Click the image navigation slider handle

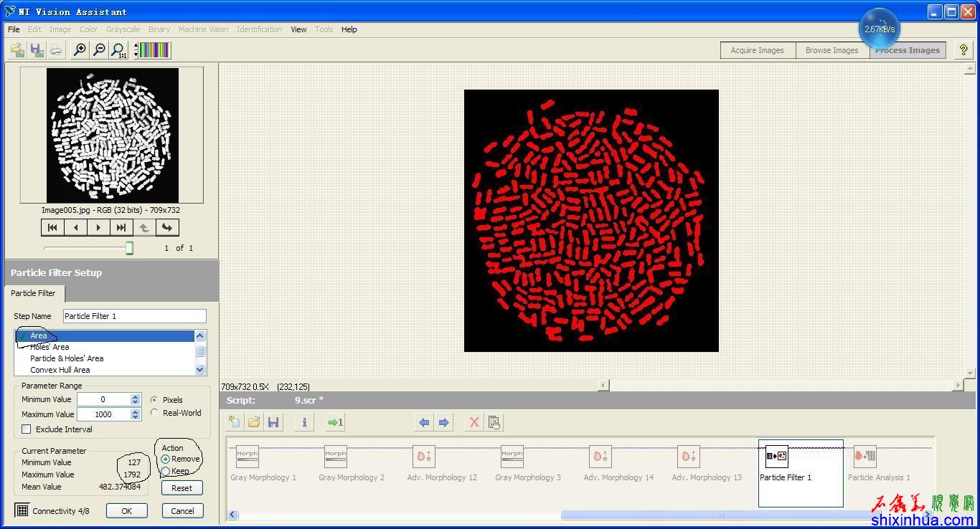click(129, 248)
